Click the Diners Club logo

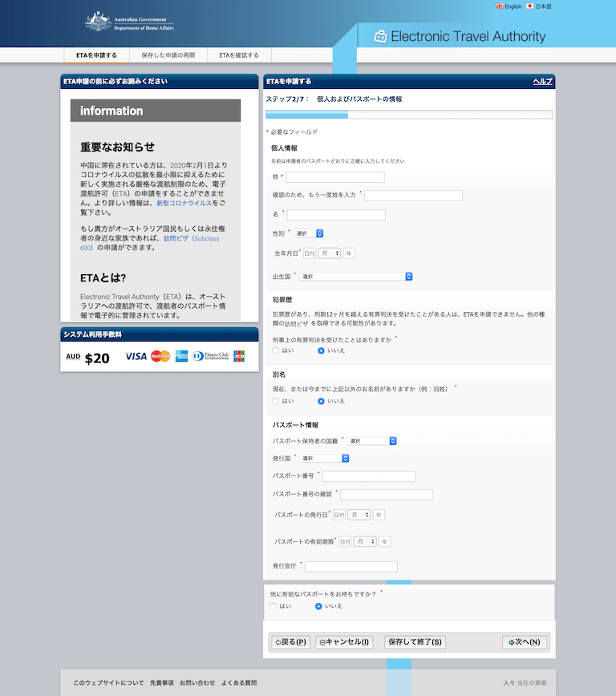tap(210, 356)
